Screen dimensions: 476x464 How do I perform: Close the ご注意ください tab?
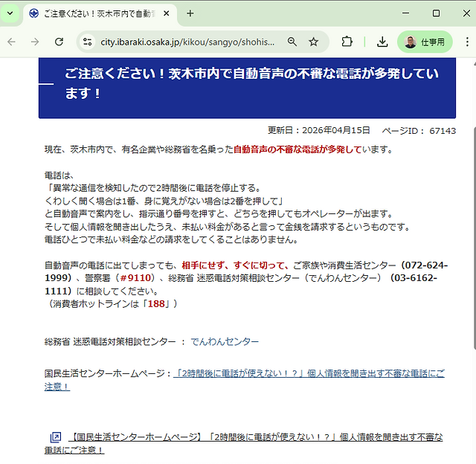[x=167, y=13]
